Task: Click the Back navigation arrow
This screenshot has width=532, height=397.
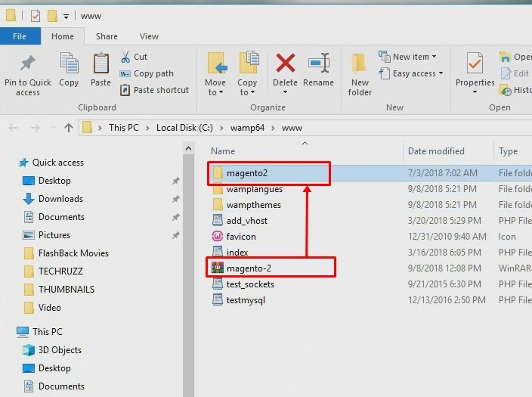Action: (x=14, y=128)
